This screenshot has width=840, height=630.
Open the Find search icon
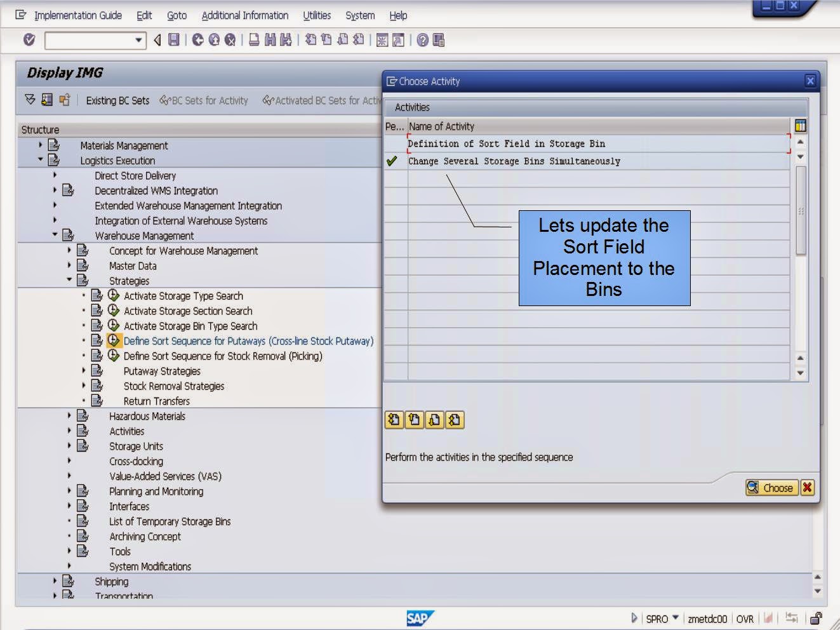[269, 40]
